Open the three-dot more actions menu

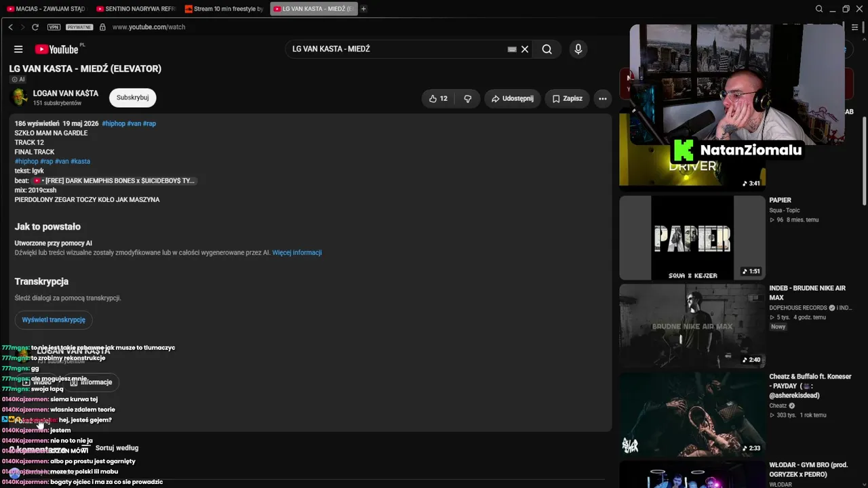(602, 98)
